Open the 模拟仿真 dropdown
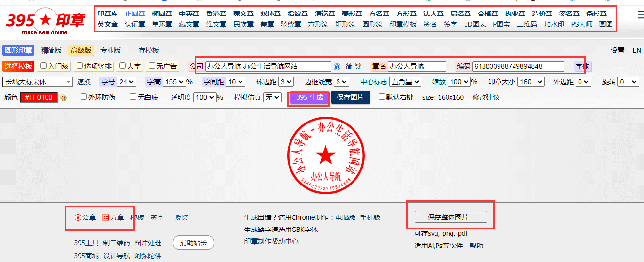 pos(272,97)
